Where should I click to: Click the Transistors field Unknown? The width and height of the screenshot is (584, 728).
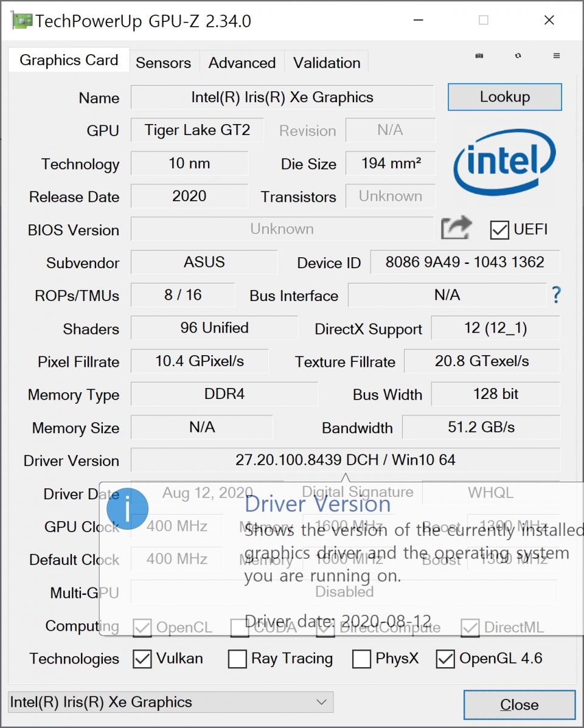coord(391,196)
